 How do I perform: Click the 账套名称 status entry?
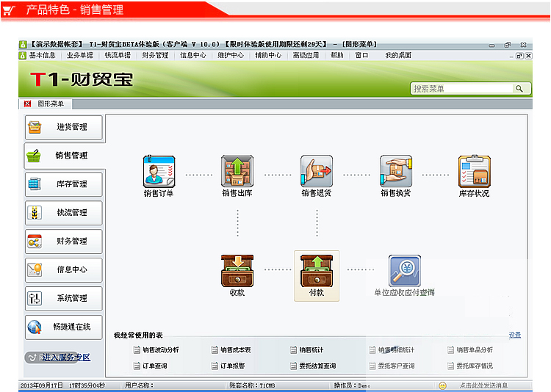tap(252, 385)
